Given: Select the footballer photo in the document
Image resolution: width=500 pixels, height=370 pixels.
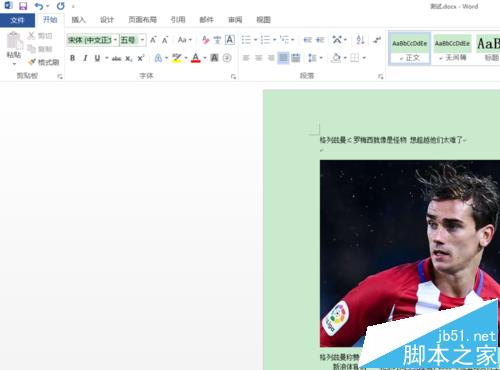Looking at the screenshot, I should click(410, 253).
